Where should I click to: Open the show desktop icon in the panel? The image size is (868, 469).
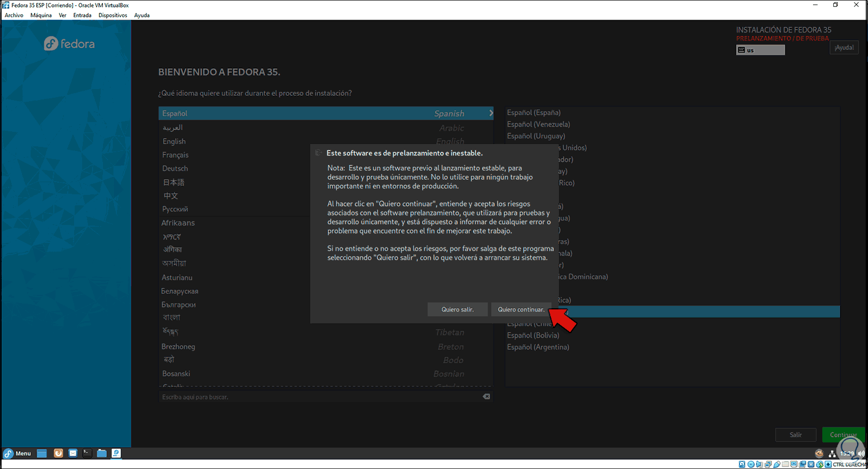[x=42, y=453]
